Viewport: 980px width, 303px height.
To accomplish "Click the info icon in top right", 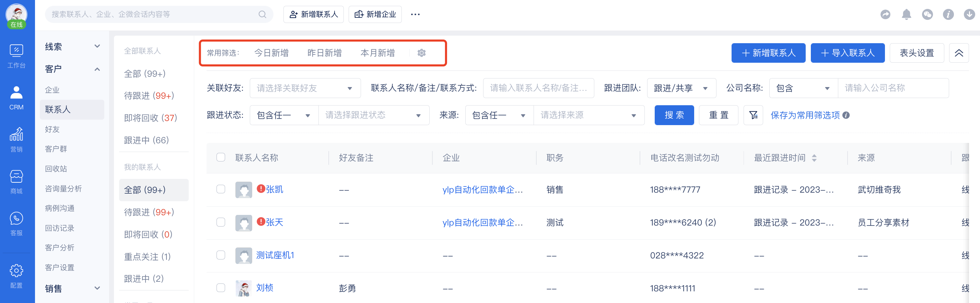I will [x=948, y=14].
